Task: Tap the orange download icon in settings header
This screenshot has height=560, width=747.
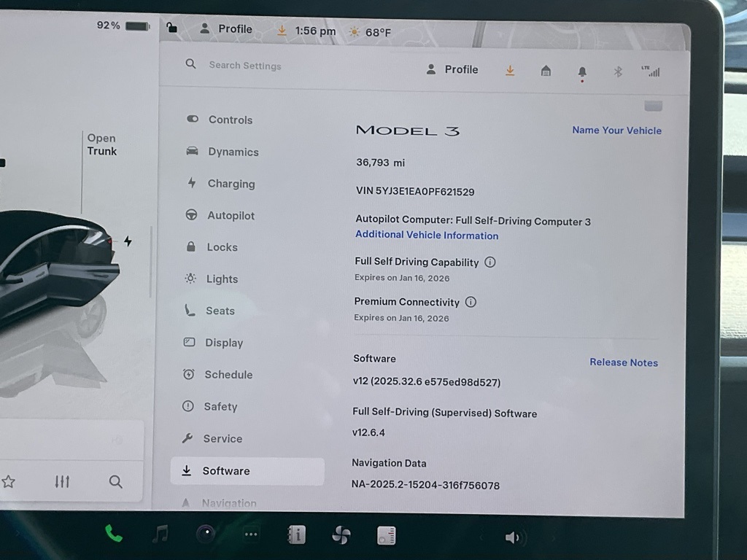Action: (x=510, y=70)
